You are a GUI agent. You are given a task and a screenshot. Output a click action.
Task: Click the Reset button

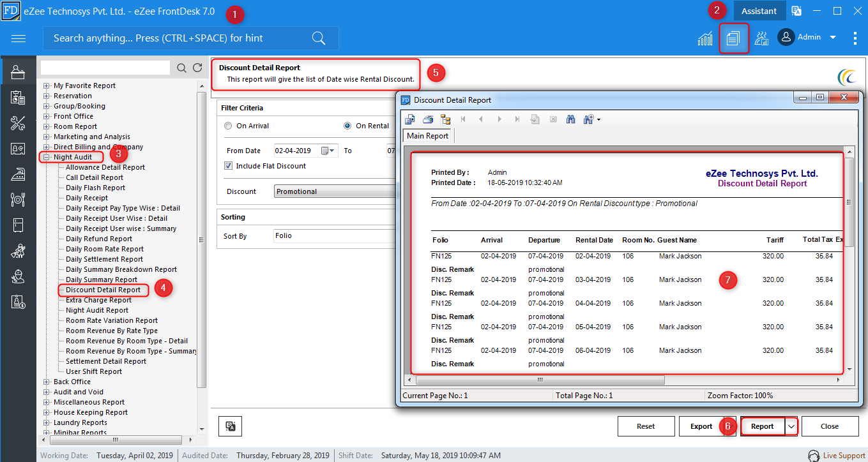(x=646, y=426)
